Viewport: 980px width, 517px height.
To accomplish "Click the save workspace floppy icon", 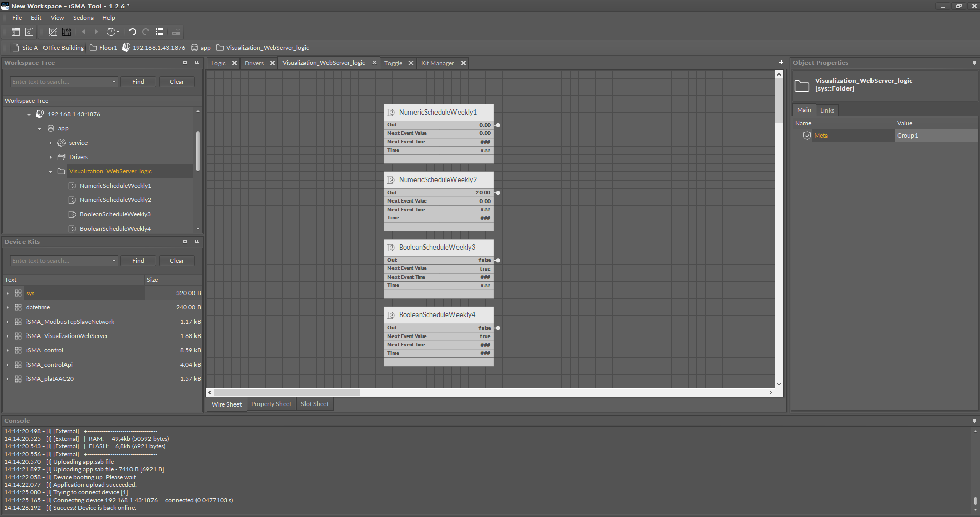I will (29, 32).
